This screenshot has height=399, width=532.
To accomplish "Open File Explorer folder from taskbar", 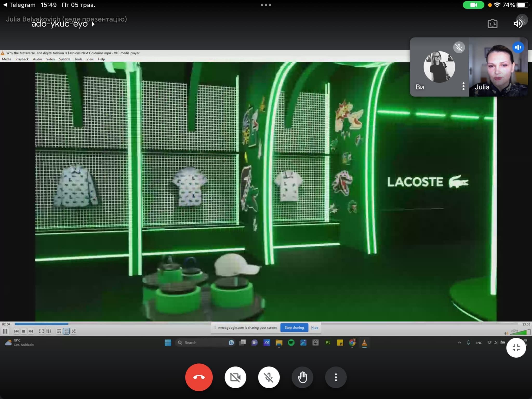I will tap(279, 343).
